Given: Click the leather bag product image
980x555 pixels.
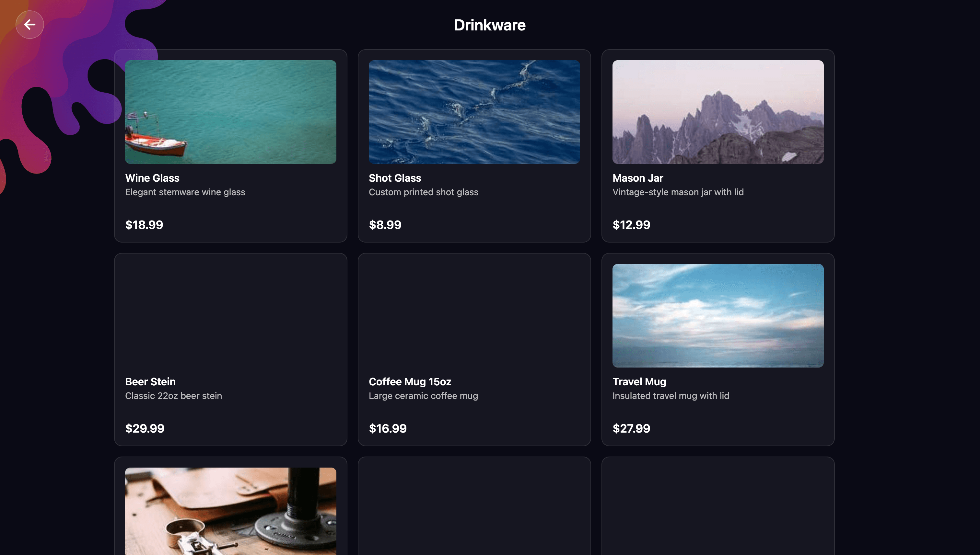Looking at the screenshot, I should (230, 511).
